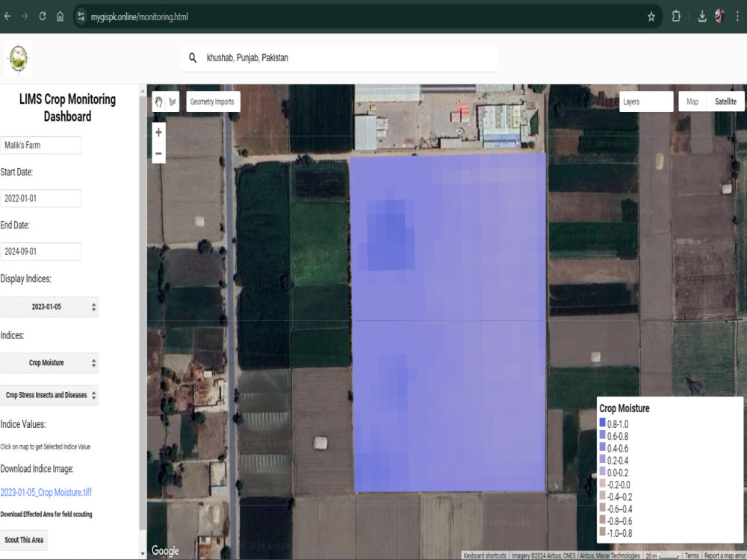
Task: Zoom in with the plus button
Action: [x=158, y=132]
